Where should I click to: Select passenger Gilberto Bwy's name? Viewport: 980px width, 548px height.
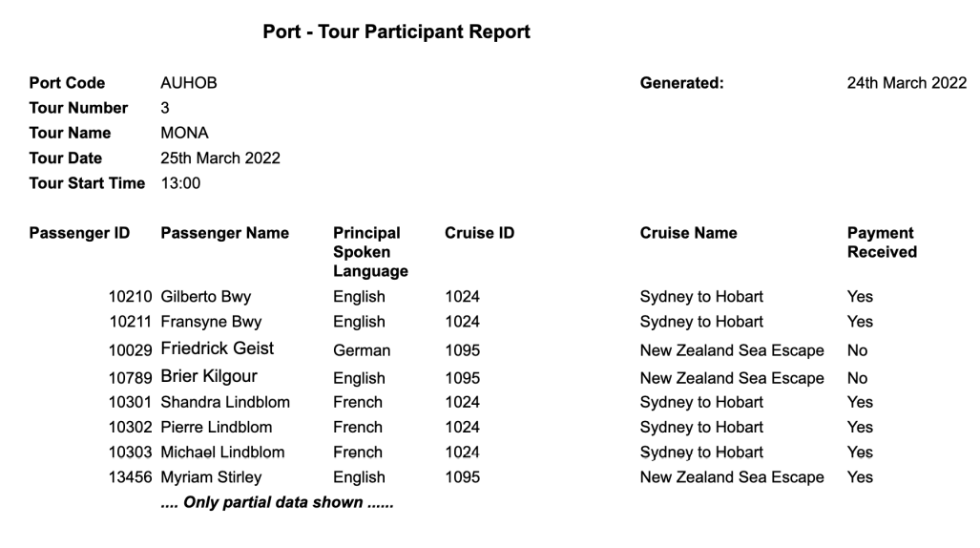[205, 297]
